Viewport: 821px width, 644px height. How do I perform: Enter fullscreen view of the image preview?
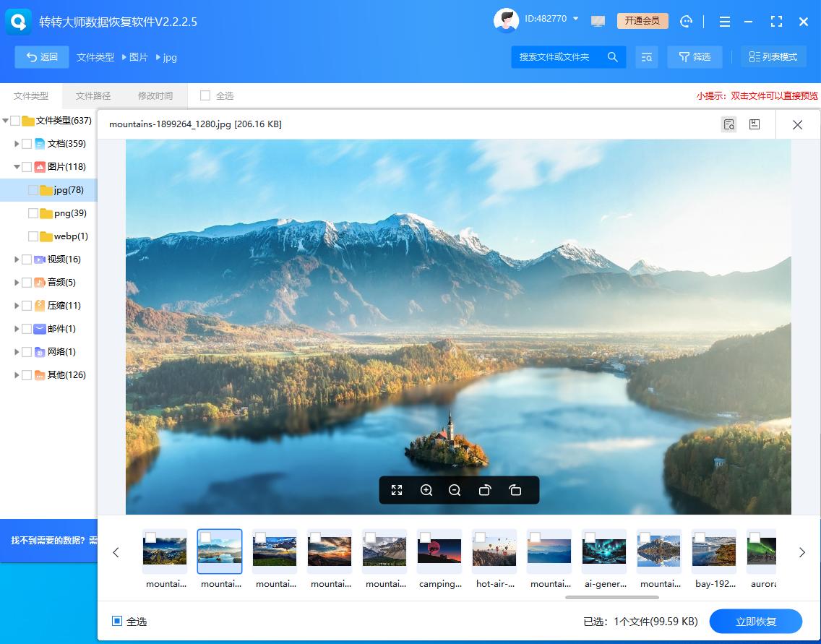pyautogui.click(x=397, y=490)
